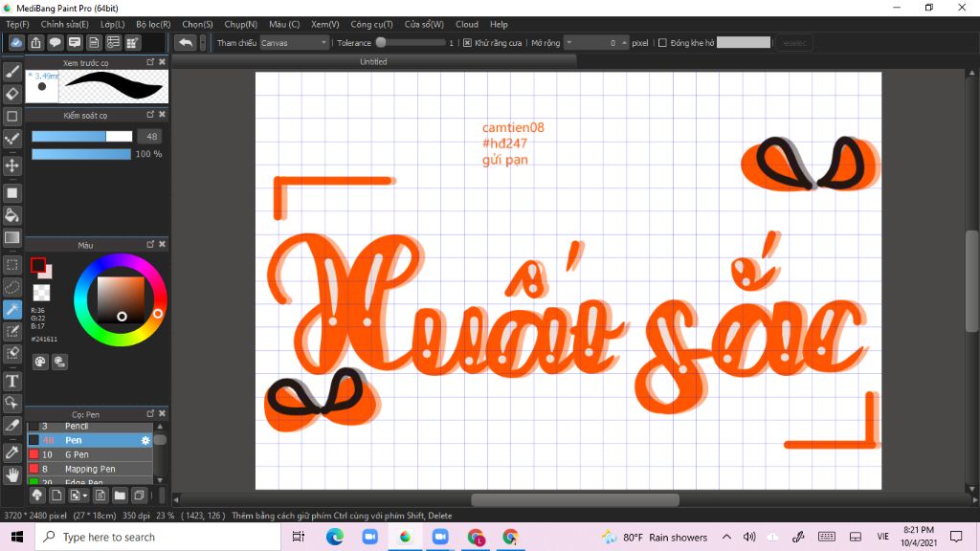Open the Tệp(F) menu
This screenshot has height=551, width=980.
coord(17,24)
